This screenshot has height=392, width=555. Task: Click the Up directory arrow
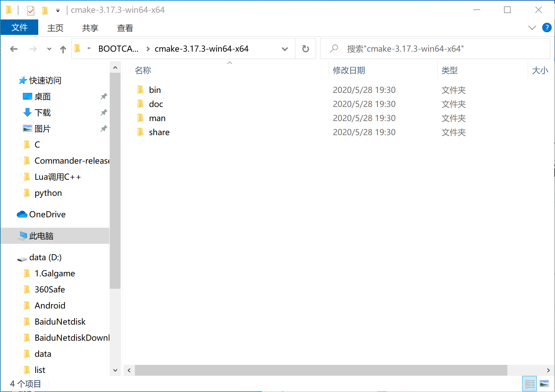63,50
